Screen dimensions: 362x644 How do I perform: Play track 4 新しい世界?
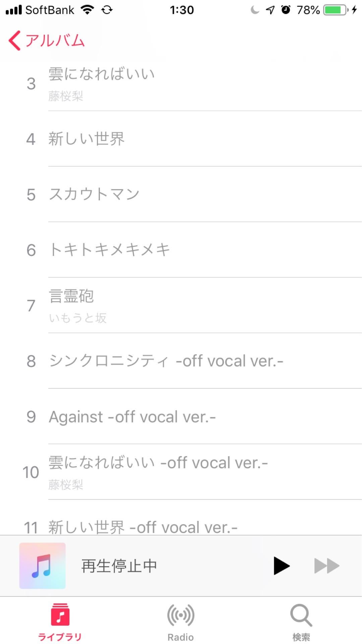click(181, 139)
